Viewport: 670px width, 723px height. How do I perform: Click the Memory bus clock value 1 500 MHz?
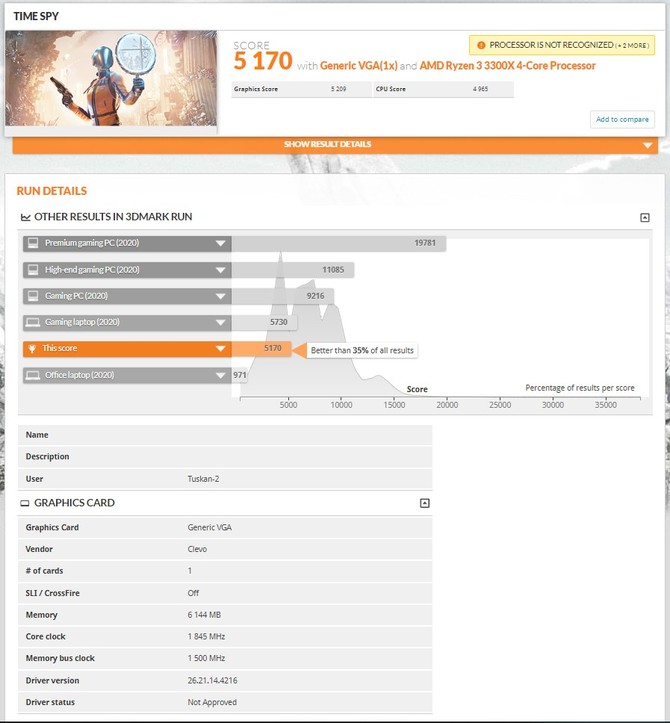[206, 658]
